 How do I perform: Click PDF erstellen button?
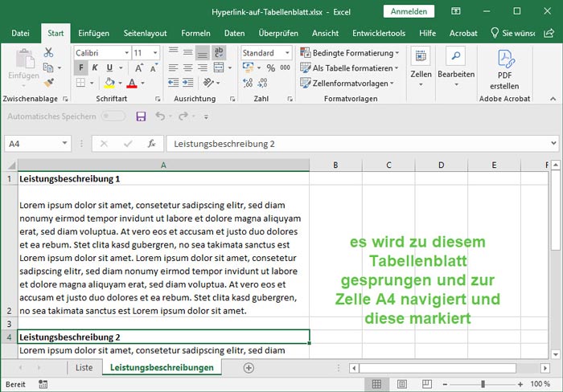(504, 69)
